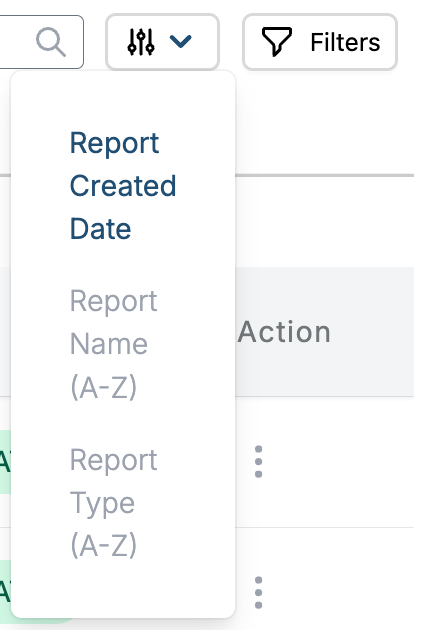Click the first row's green status badge
The image size is (446, 630).
pos(5,461)
